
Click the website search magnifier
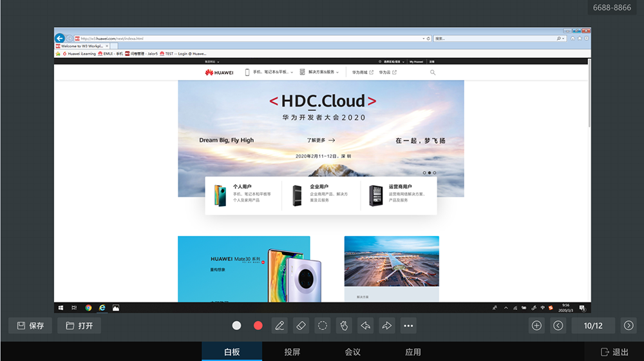point(433,72)
